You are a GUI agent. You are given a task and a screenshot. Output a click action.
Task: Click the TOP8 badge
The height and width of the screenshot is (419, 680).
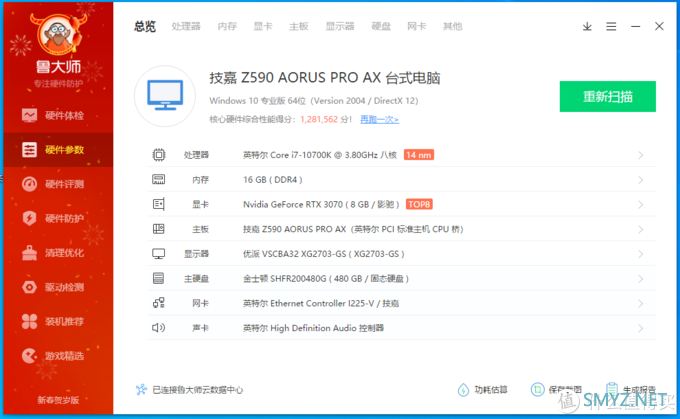419,204
